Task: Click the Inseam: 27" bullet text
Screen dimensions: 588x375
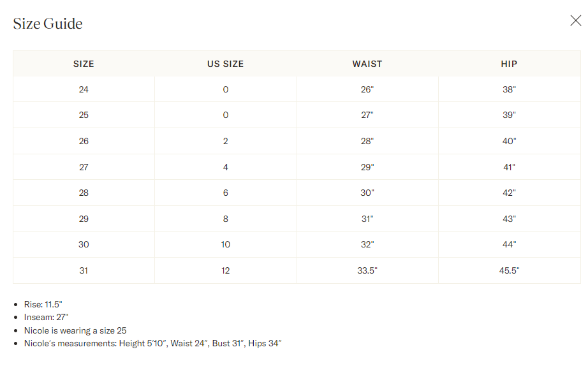Action: [x=46, y=317]
